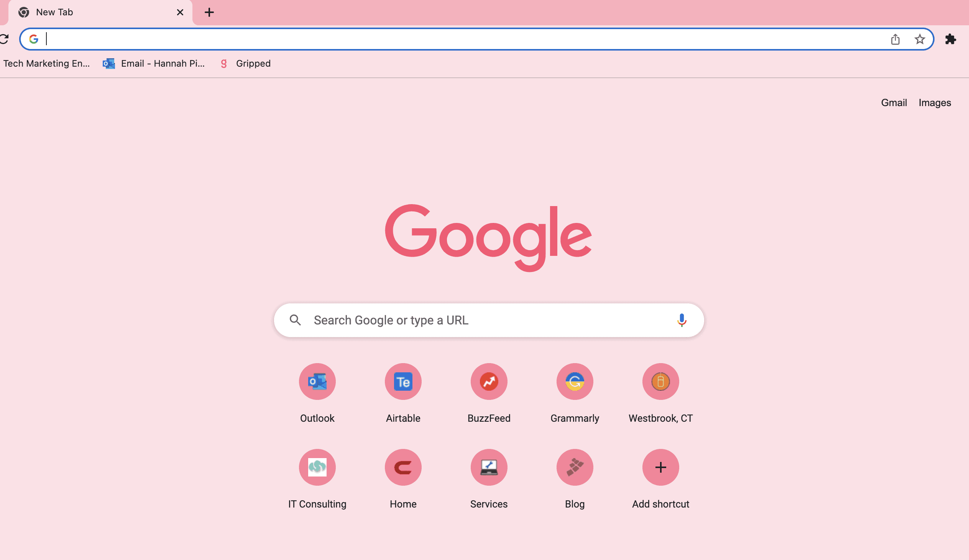Close the New Tab tab
The width and height of the screenshot is (969, 560).
click(x=180, y=12)
